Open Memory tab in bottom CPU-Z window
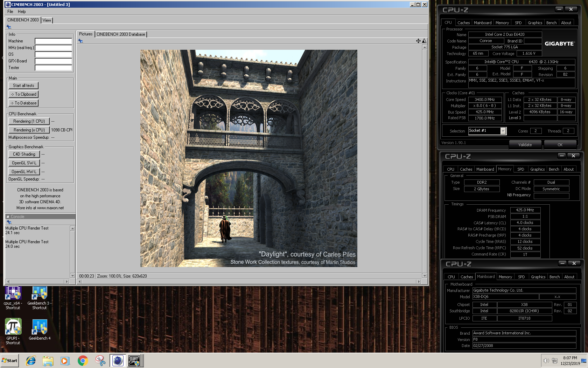This screenshot has width=588, height=368. [505, 277]
